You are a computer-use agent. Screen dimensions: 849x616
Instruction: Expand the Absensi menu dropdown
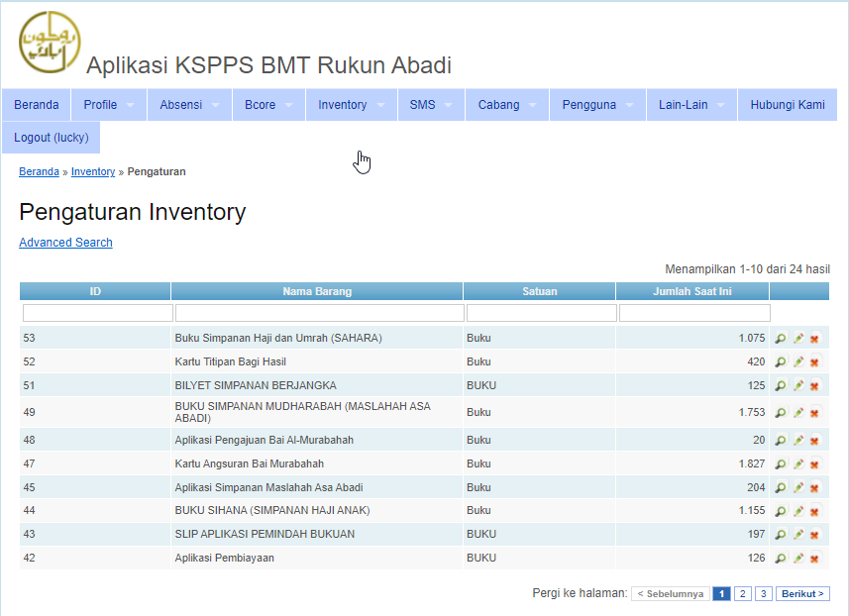tap(189, 104)
